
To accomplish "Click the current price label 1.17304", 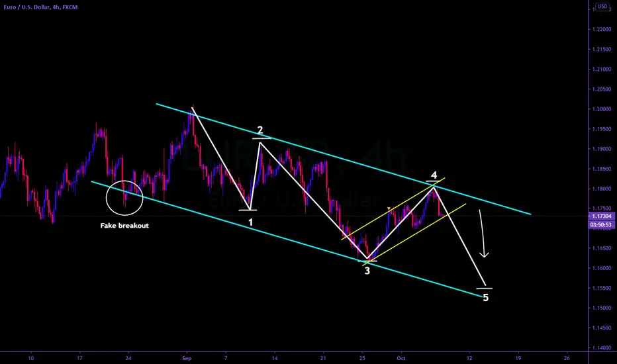I will click(601, 216).
